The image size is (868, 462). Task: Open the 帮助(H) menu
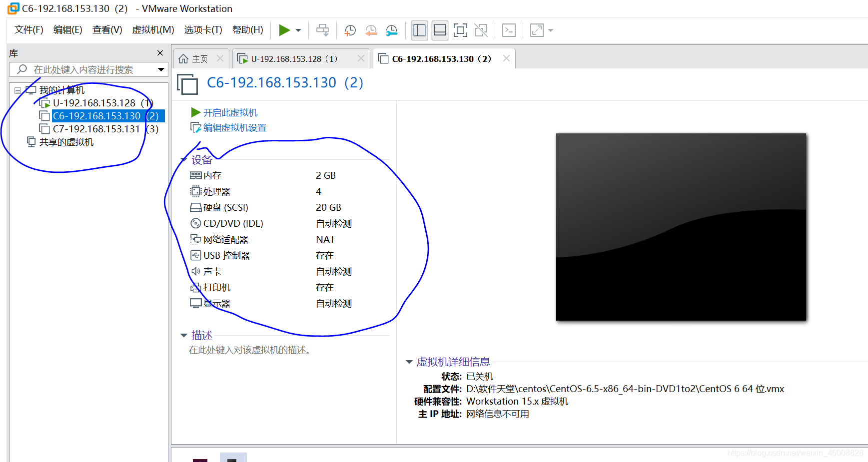point(247,30)
